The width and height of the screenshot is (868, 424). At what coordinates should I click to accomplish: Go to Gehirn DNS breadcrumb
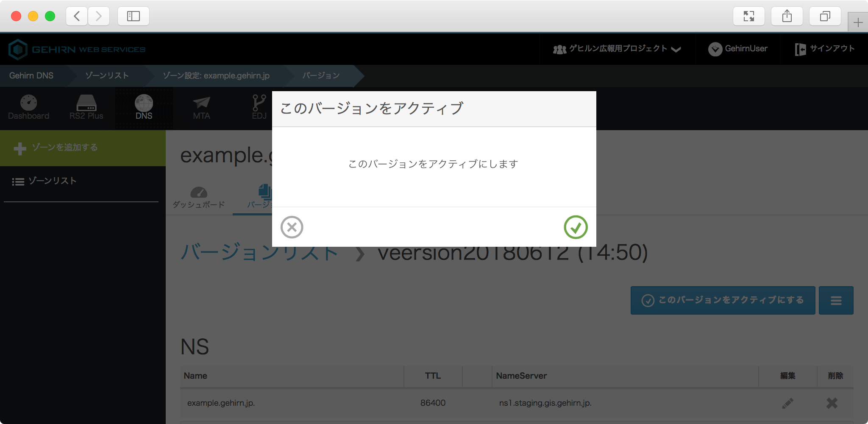[31, 76]
